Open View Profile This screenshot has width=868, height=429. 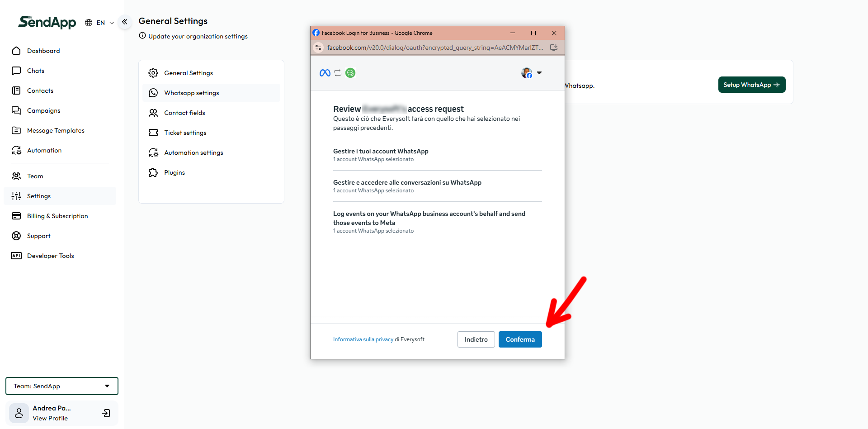tap(50, 418)
